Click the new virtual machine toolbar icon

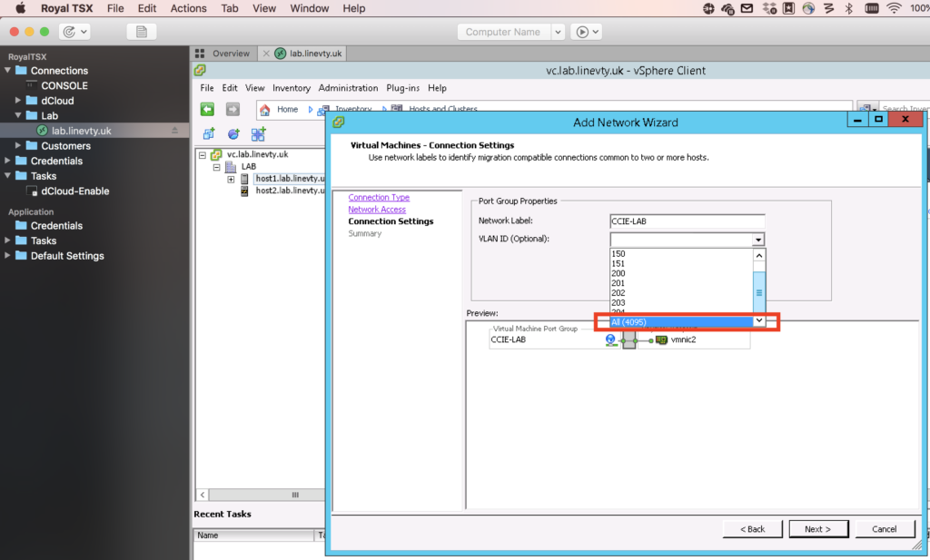click(x=209, y=134)
